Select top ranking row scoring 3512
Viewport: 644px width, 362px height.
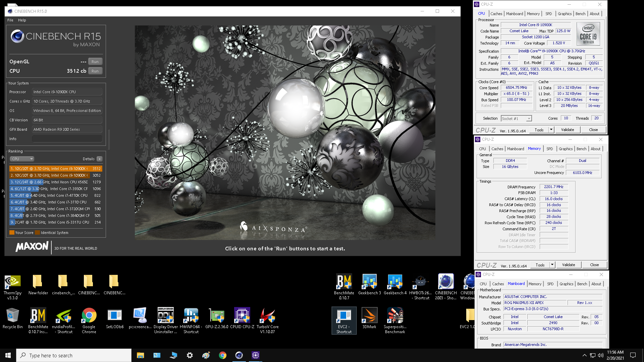click(56, 169)
